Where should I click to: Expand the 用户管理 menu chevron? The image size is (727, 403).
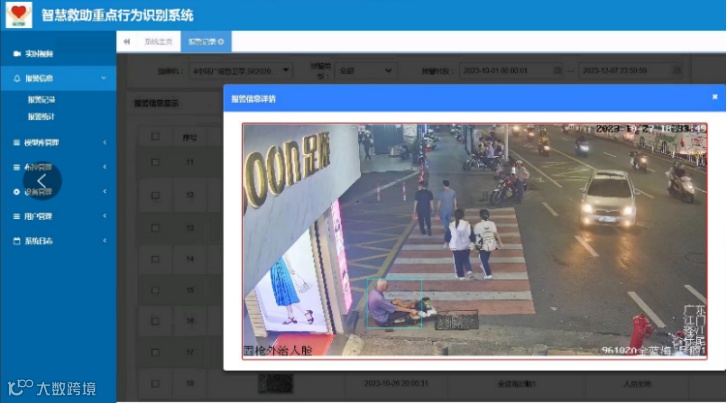pos(104,216)
